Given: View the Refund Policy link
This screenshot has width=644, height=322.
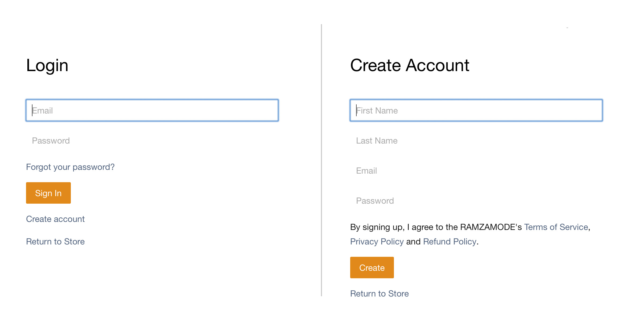Looking at the screenshot, I should 450,241.
